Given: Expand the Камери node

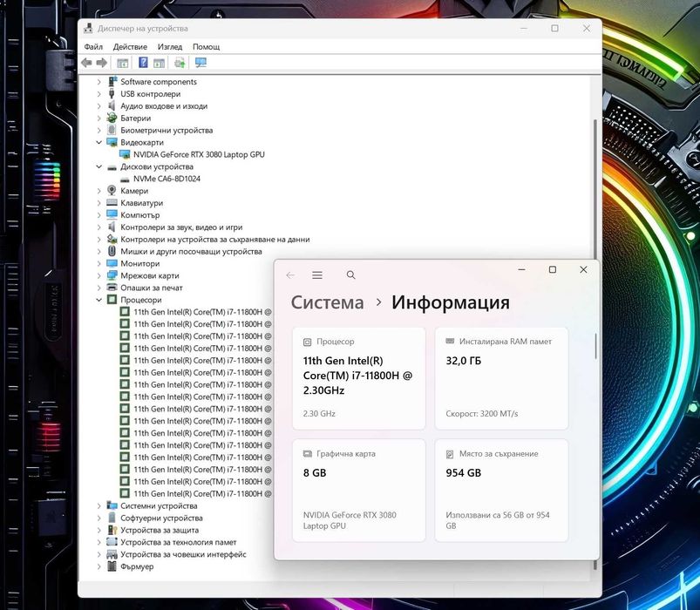Looking at the screenshot, I should point(99,191).
